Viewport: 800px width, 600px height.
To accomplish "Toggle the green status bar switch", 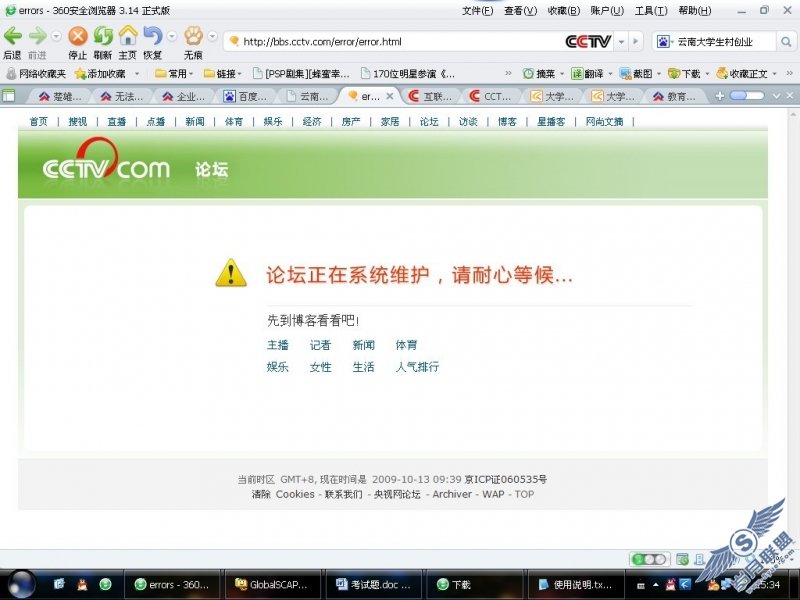I will (649, 559).
